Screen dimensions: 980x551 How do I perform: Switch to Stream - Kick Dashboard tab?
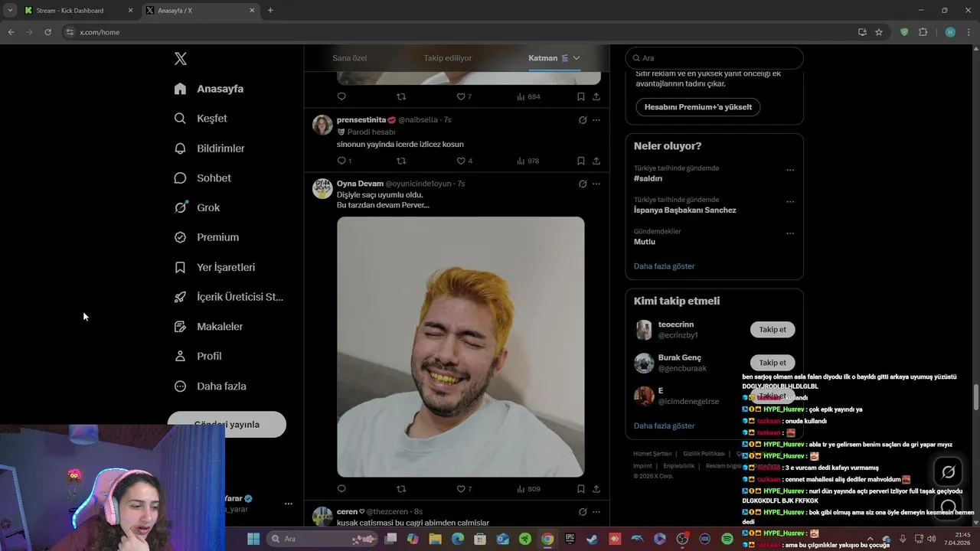[x=77, y=11]
